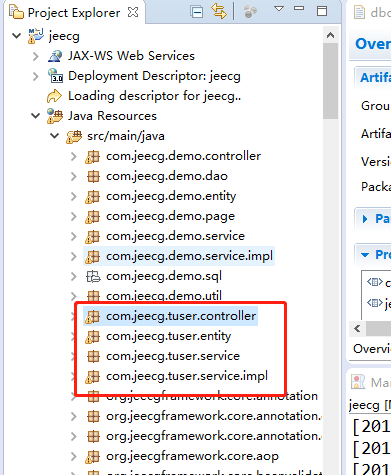This screenshot has height=475, width=391.
Task: Minimize the Project Explorer panel
Action: (x=299, y=9)
